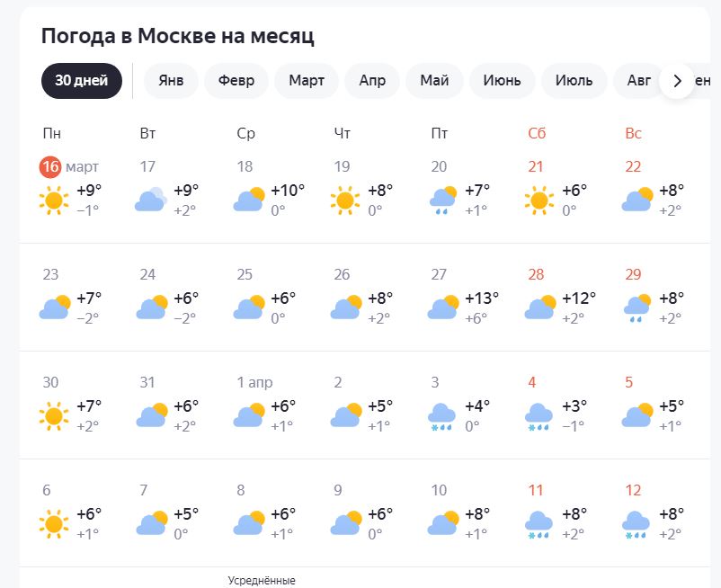Switch to the Март month tab

pos(307,81)
